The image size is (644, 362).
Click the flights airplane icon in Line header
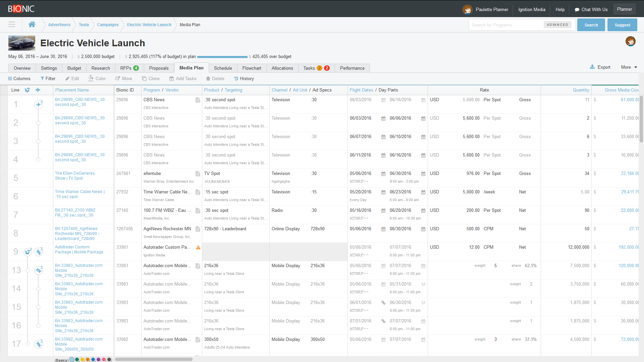(38, 90)
